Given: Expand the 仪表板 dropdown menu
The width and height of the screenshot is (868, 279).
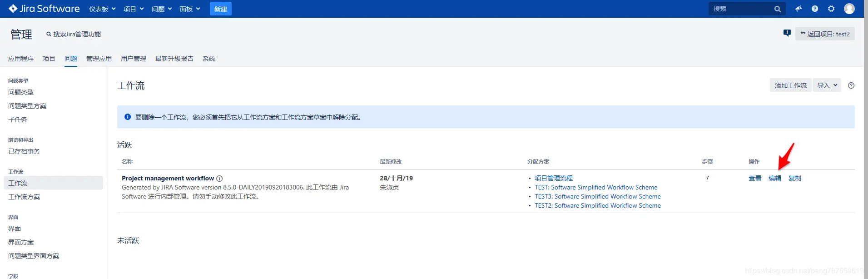Looking at the screenshot, I should click(102, 9).
